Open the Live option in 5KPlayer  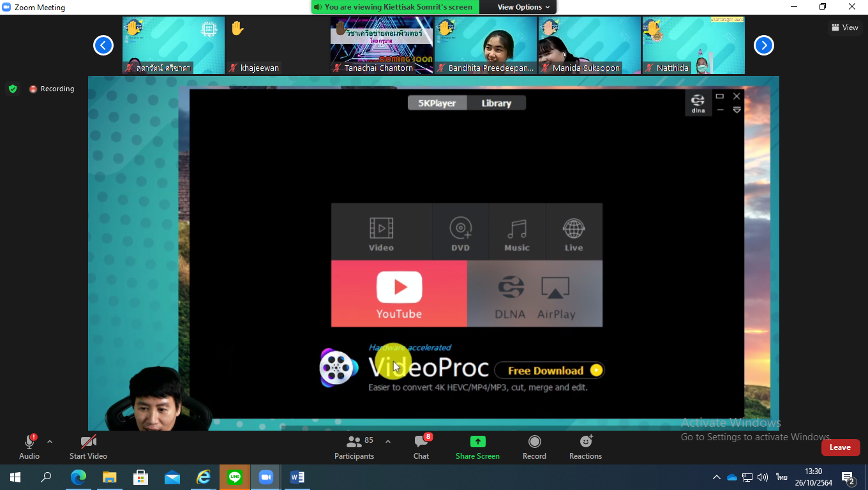574,232
